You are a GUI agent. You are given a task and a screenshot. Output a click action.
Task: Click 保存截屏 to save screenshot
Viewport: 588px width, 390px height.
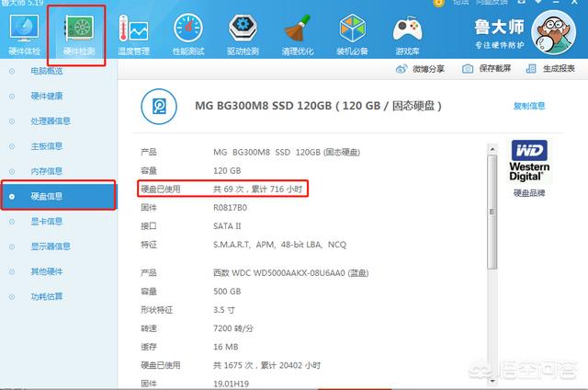(x=495, y=68)
